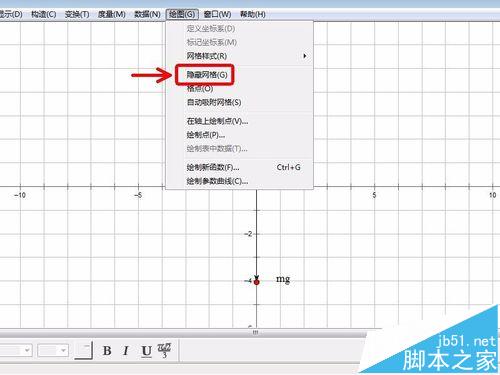Open the 帮助(H) menu
This screenshot has width=500, height=375.
pos(253,15)
